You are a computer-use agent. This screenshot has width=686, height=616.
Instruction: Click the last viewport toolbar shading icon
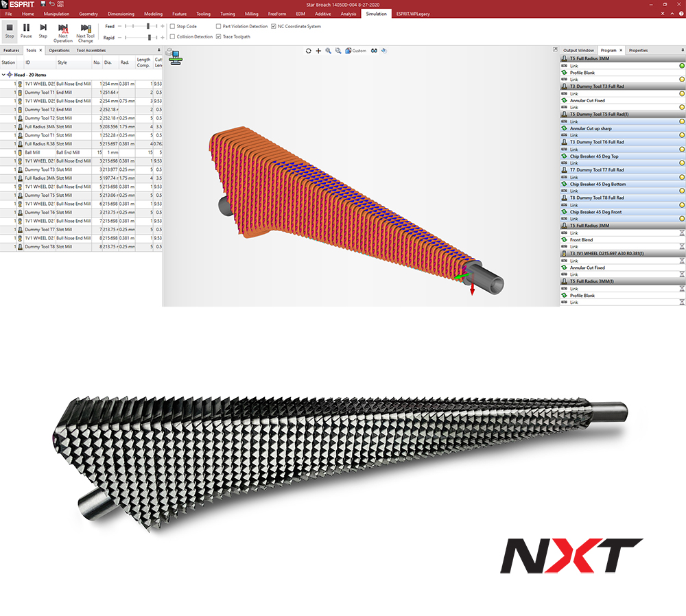384,51
